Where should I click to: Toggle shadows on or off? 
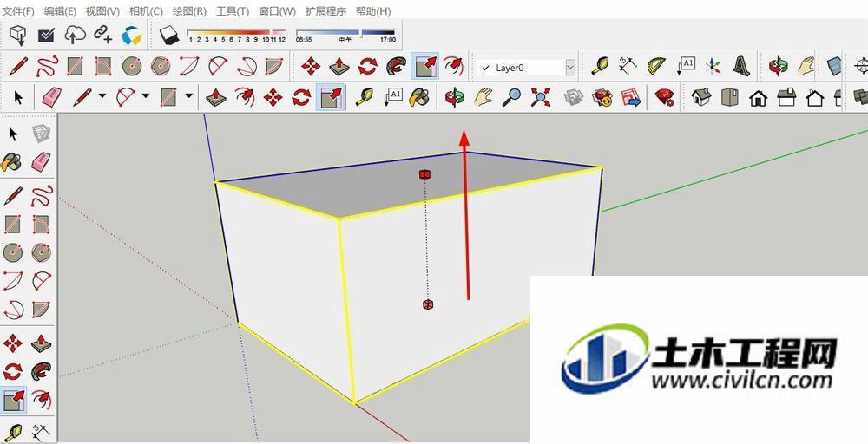[x=169, y=36]
